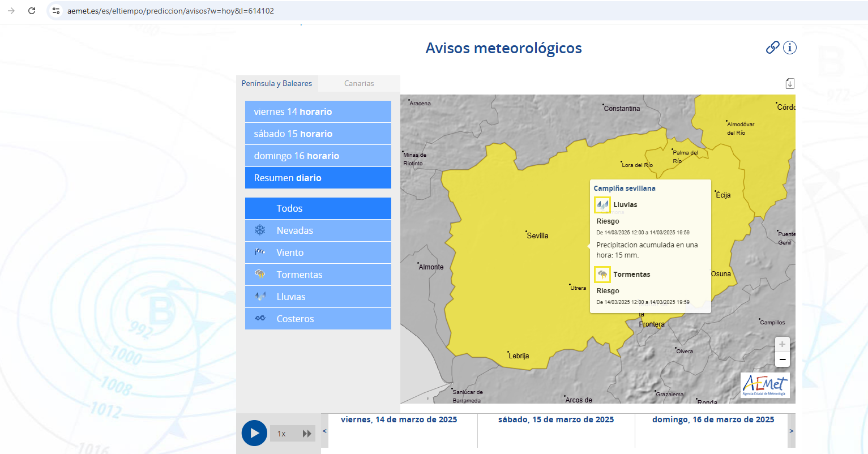Screen dimensions: 868x454
Task: Select sábado, 15 de marzo on timeline
Action: [x=555, y=419]
